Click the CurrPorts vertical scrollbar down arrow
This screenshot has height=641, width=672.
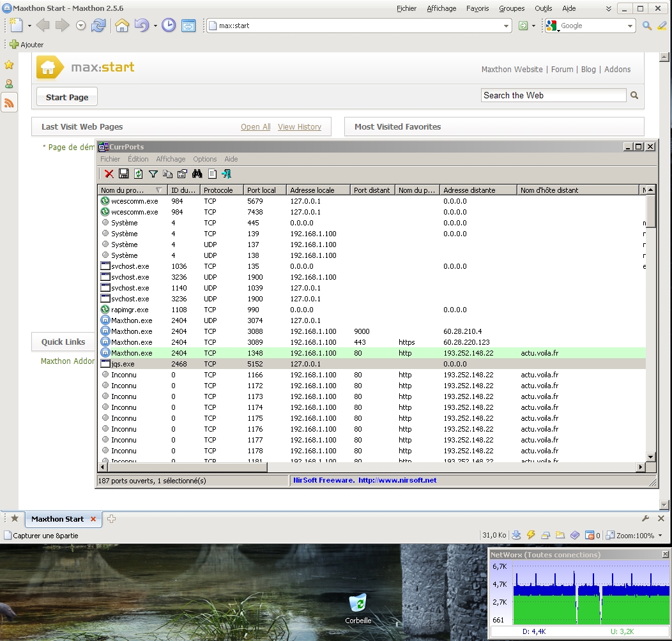coord(650,456)
